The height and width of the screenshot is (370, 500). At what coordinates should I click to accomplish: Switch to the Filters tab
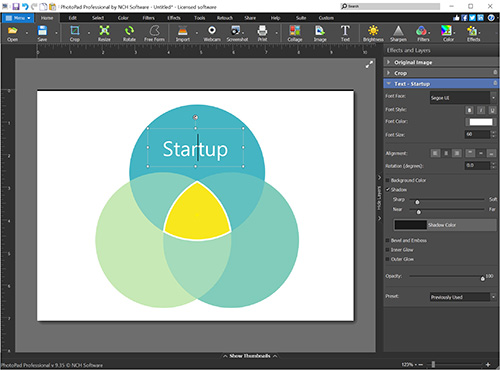148,18
